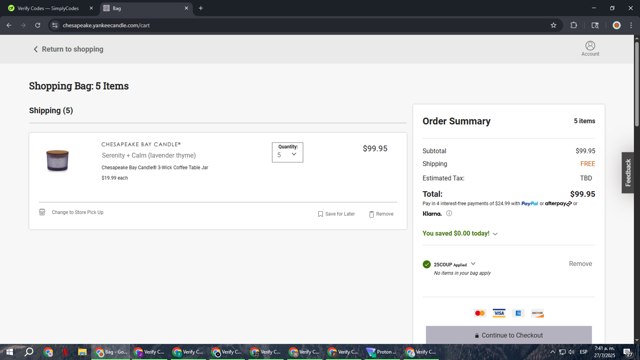Viewport: 640px width, 360px height.
Task: Click the Discover payment logo
Action: pos(538,313)
